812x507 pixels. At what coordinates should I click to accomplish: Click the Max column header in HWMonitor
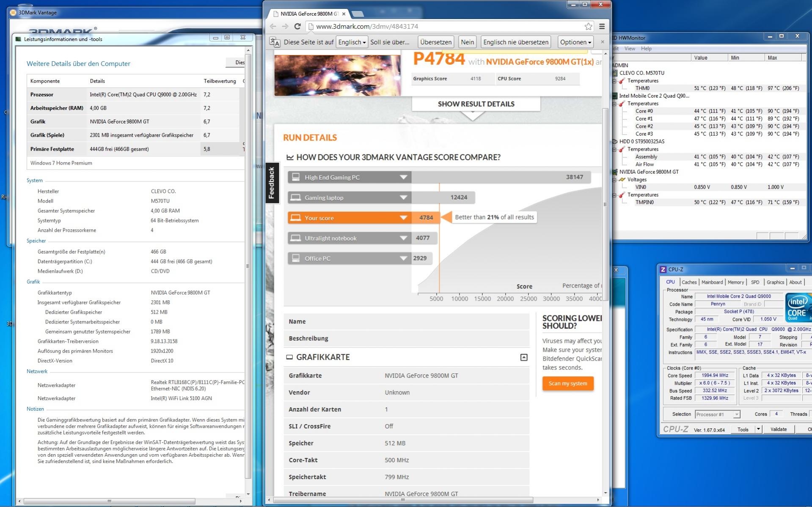pos(782,58)
